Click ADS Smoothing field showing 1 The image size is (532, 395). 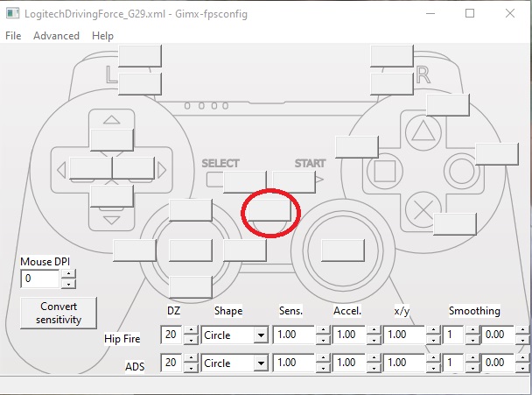(453, 363)
